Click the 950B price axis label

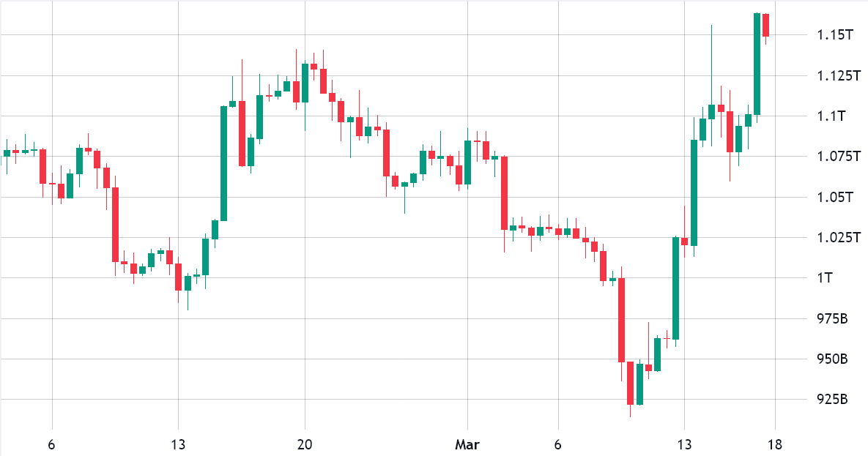pyautogui.click(x=833, y=359)
